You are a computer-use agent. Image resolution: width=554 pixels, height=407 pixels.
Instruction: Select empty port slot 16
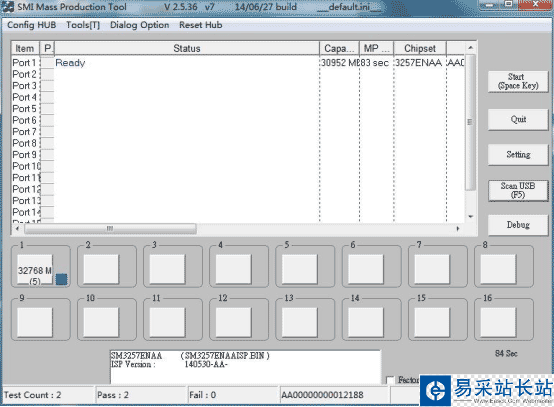pos(498,322)
